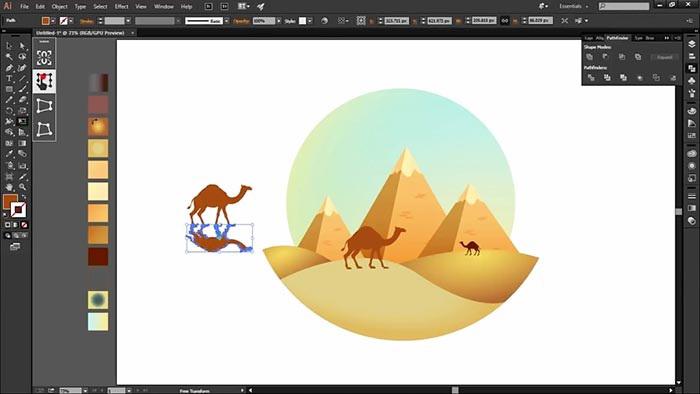Click the dark maroon color swatch square
The height and width of the screenshot is (394, 700).
(98, 257)
